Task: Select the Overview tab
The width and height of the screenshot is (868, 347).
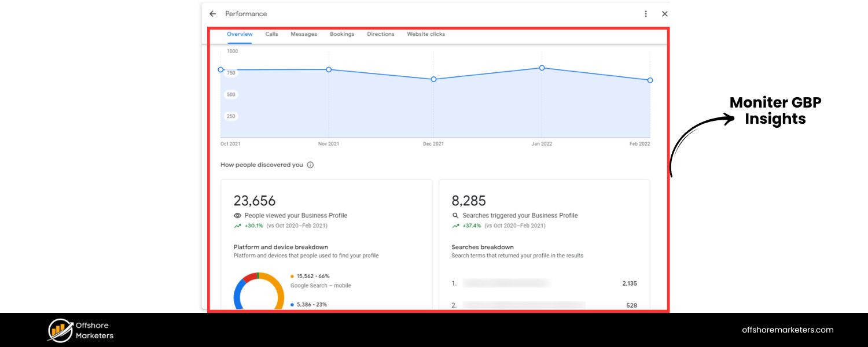Action: click(x=239, y=34)
